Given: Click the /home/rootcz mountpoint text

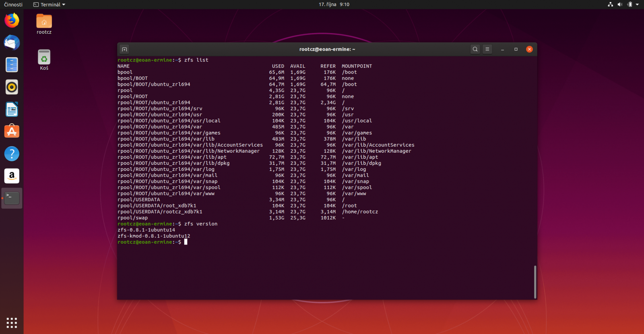Looking at the screenshot, I should point(360,212).
